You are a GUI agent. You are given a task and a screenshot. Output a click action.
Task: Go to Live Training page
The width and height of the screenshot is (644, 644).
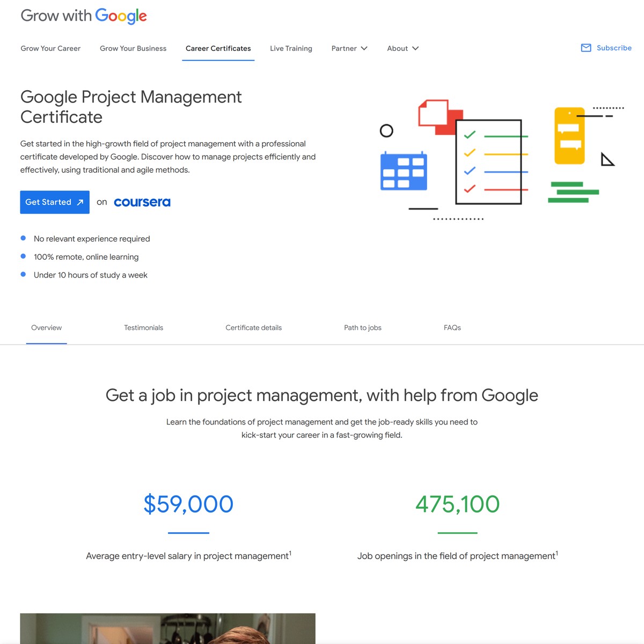coord(291,48)
